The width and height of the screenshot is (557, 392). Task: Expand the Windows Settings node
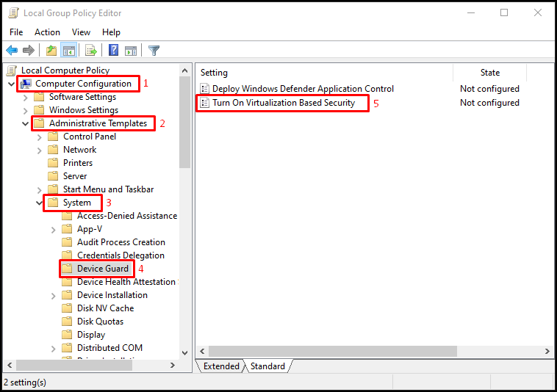25,111
